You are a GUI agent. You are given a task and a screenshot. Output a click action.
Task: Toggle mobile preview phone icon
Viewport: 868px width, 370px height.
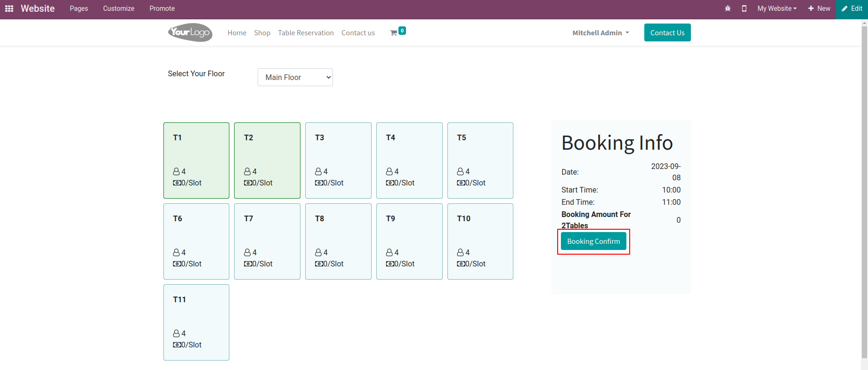pos(744,8)
